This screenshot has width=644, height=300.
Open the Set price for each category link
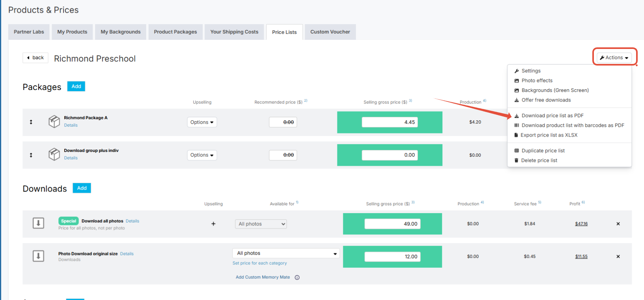(x=260, y=263)
